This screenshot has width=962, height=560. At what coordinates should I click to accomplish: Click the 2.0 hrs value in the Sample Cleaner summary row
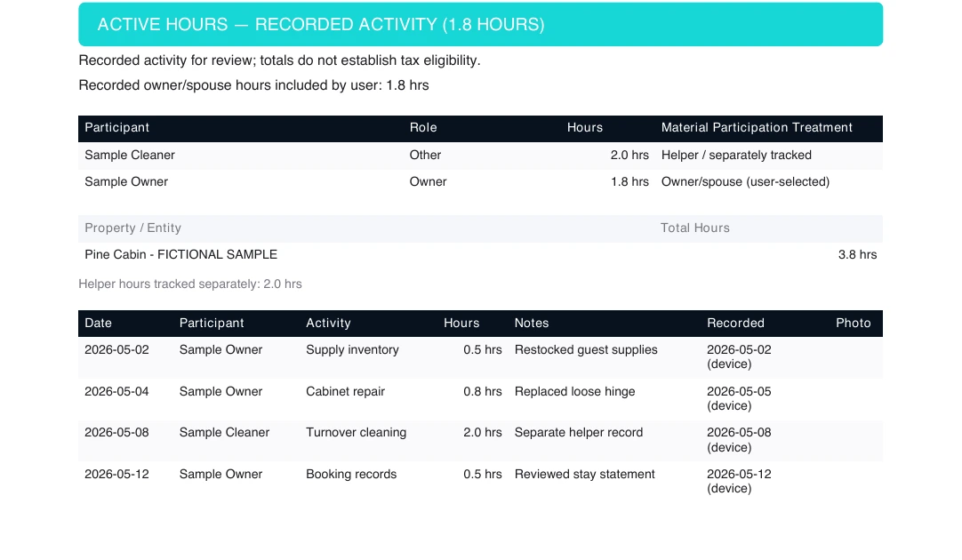click(629, 156)
